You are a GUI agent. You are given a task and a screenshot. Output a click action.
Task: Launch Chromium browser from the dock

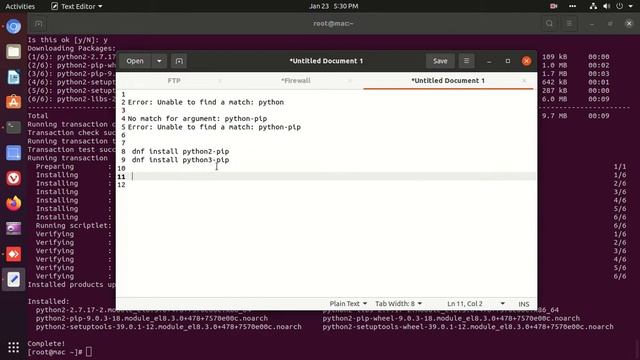pyautogui.click(x=13, y=27)
